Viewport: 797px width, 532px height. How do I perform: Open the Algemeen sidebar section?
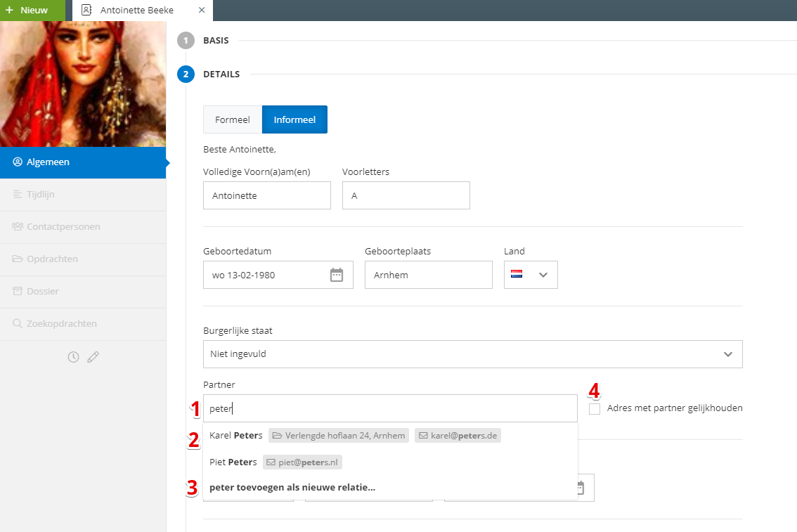[83, 162]
